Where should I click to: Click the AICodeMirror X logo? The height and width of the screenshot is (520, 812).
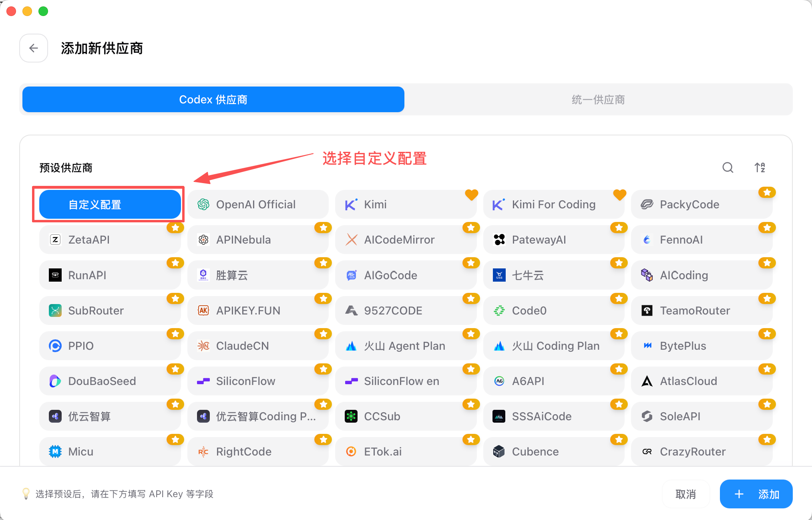(351, 240)
